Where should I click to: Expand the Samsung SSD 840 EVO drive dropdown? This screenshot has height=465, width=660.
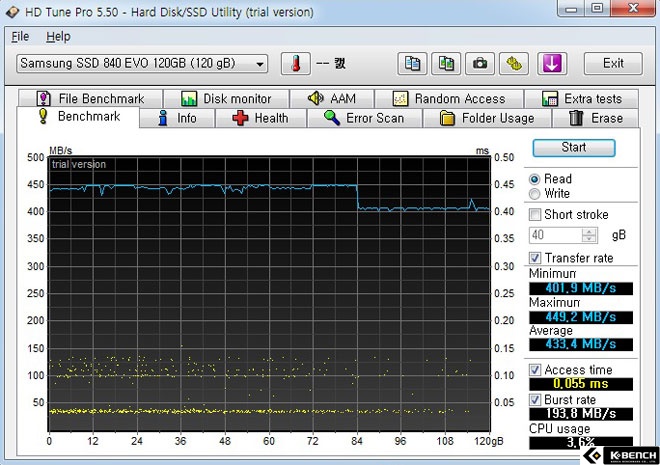coord(260,64)
